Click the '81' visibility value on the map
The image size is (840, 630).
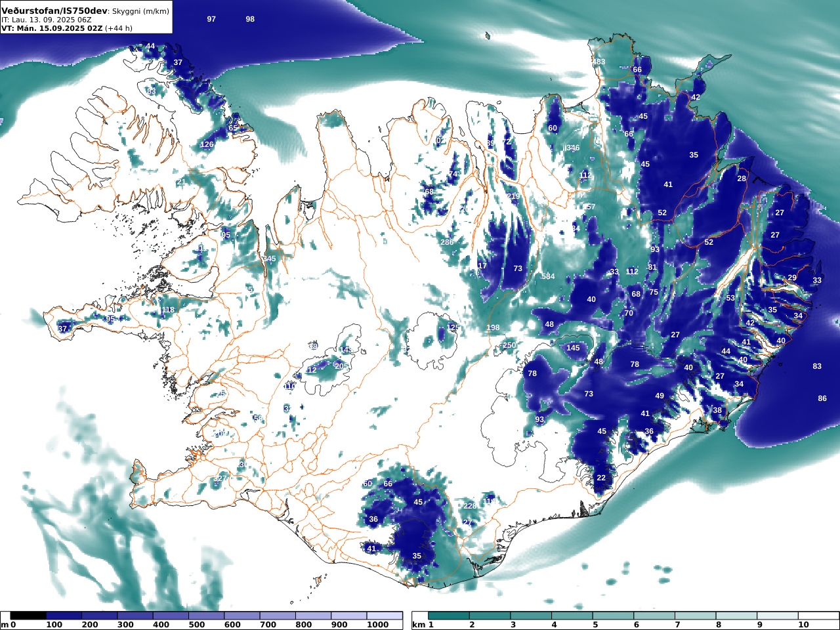[x=652, y=267]
